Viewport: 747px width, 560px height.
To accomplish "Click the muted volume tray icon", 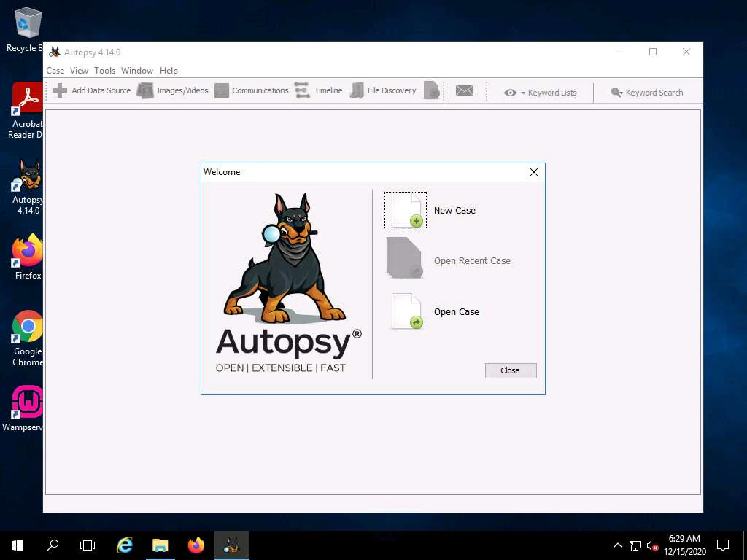I will [x=652, y=545].
